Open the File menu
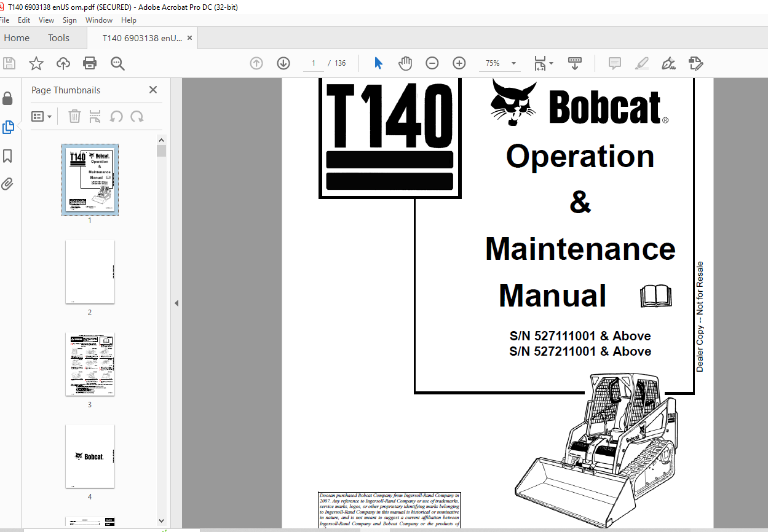This screenshot has height=532, width=768. pos(4,20)
